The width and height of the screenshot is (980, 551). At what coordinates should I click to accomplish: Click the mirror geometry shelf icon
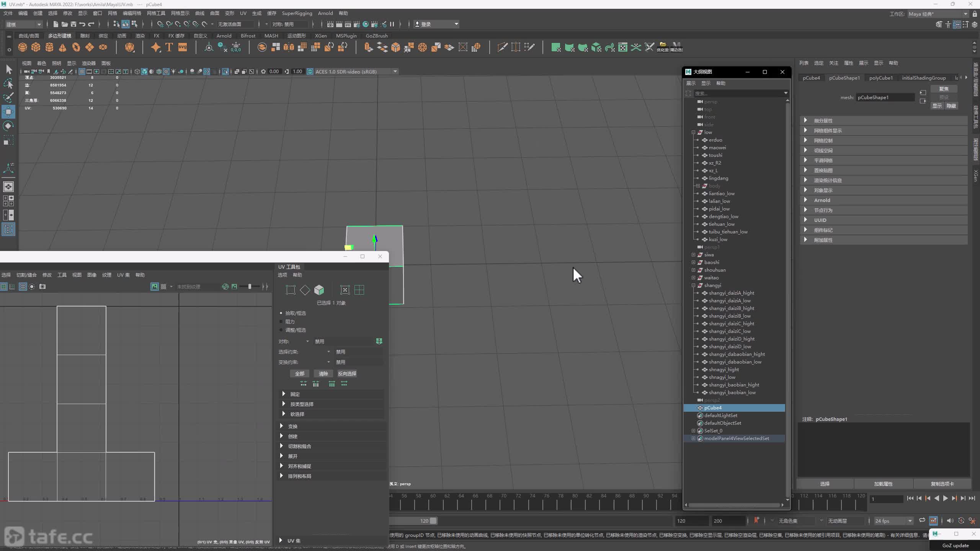(289, 47)
